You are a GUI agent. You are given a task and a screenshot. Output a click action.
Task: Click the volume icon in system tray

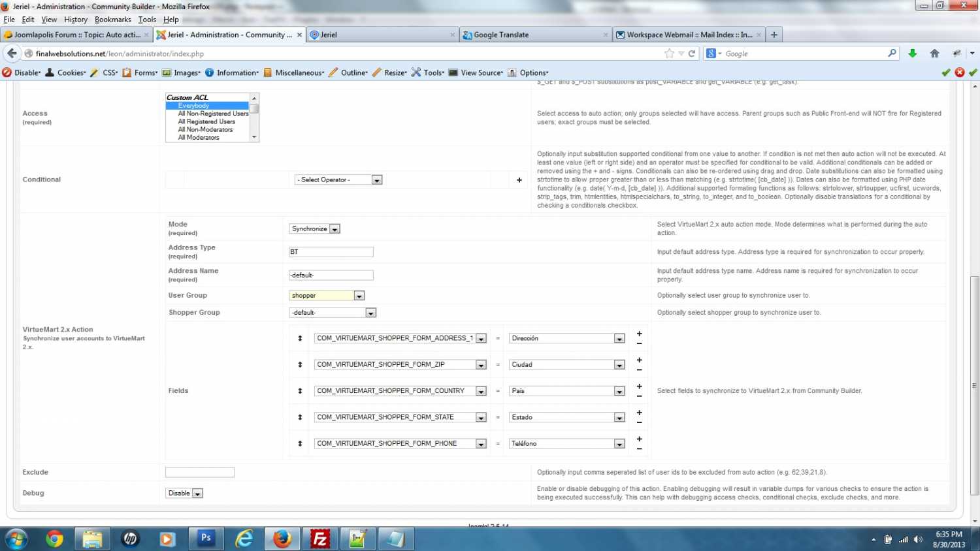pyautogui.click(x=918, y=539)
